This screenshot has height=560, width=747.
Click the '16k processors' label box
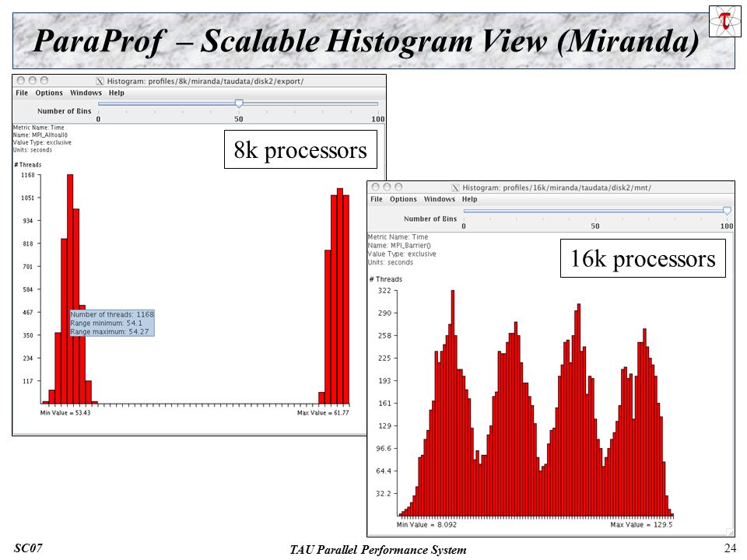click(644, 258)
